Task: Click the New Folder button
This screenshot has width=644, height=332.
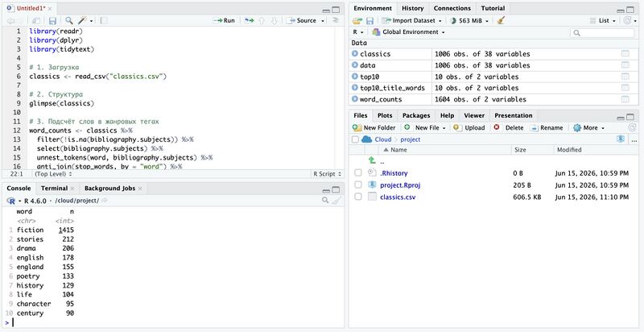Action: tap(374, 128)
